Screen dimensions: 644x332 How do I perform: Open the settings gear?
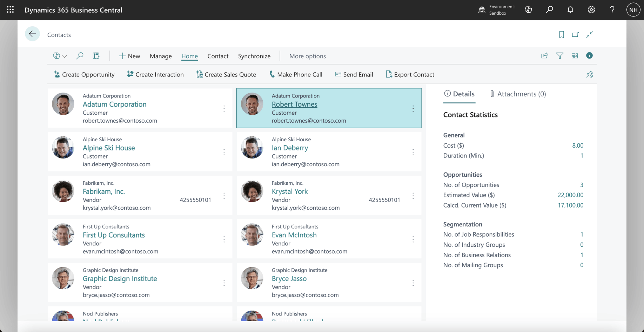pos(591,10)
